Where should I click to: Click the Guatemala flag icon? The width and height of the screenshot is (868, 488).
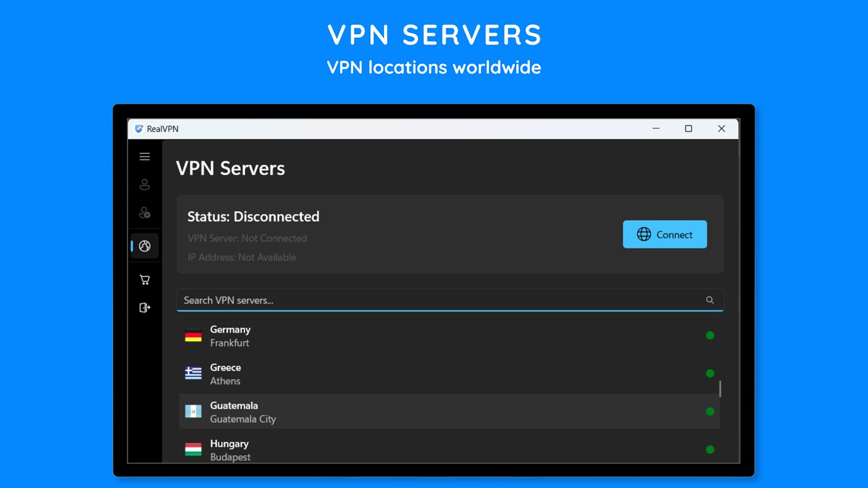coord(193,411)
